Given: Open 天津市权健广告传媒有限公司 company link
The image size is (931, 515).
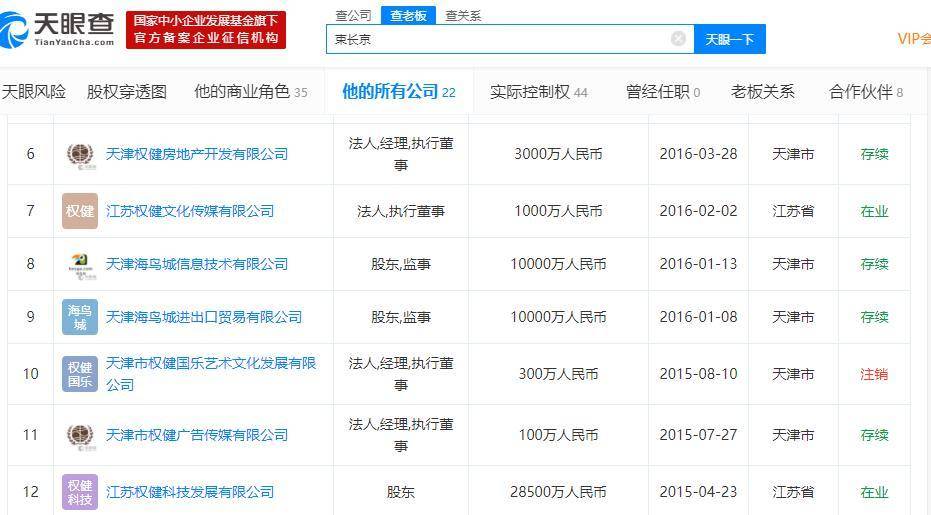Looking at the screenshot, I should coord(197,435).
